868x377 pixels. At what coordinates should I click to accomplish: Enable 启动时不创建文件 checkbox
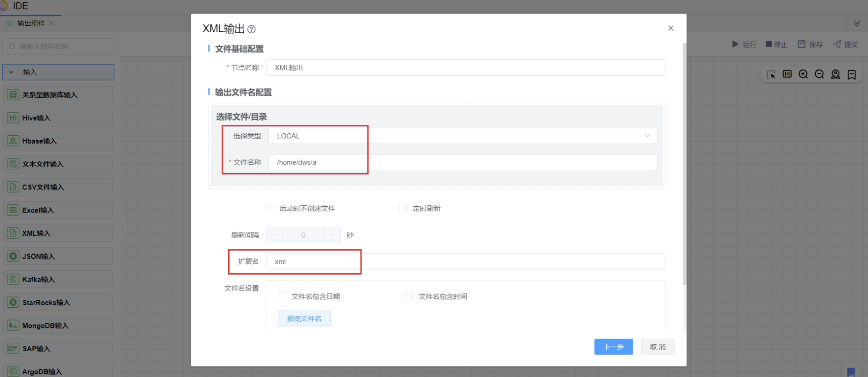(x=270, y=208)
